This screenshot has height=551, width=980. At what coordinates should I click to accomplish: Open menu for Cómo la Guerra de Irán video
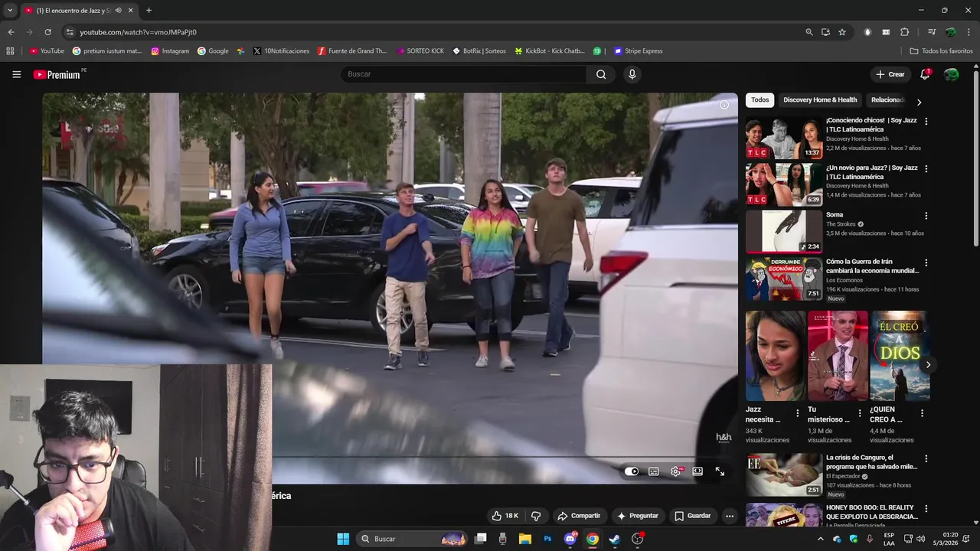[x=926, y=262]
